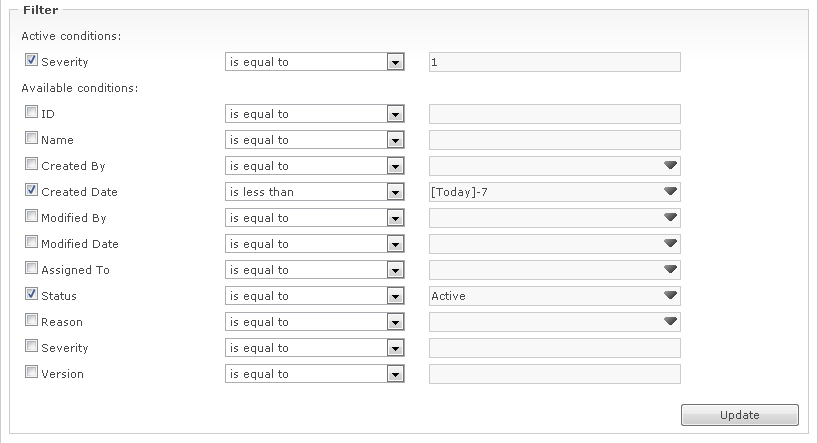
Task: Disable the Status condition checkbox
Action: [32, 296]
